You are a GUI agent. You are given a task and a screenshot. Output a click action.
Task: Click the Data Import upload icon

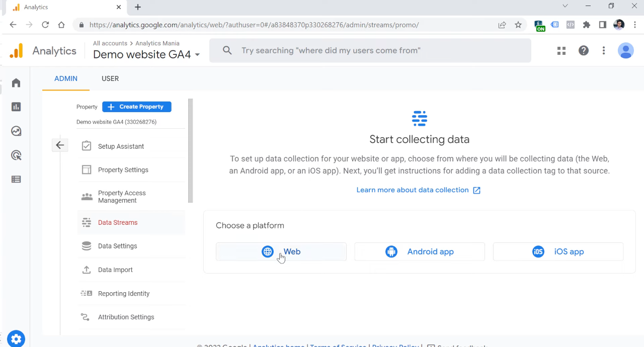[87, 270]
